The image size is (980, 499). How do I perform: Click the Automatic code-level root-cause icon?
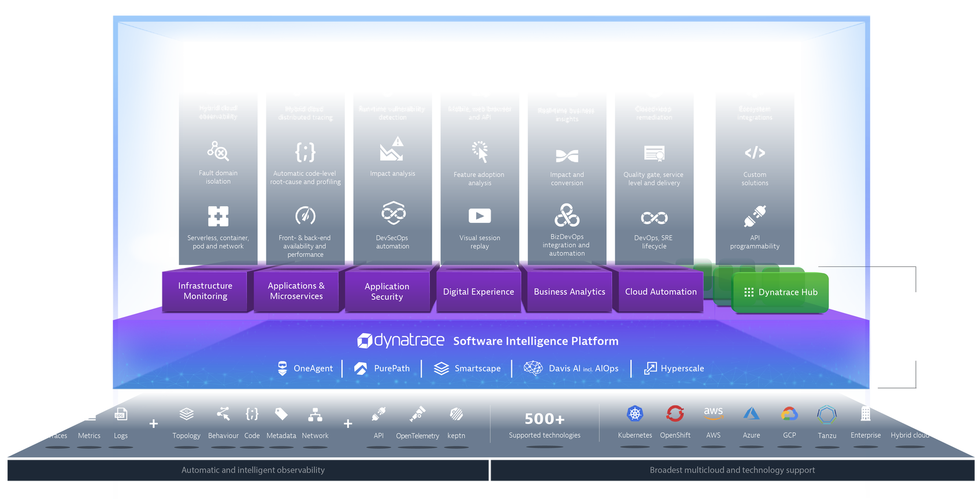click(x=305, y=152)
